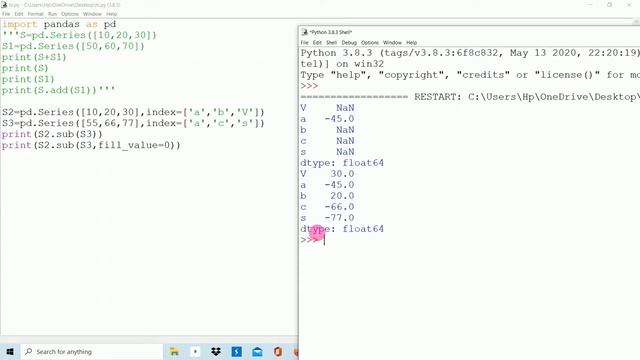This screenshot has width=640, height=360.
Task: Open the Debug menu in Python Shell
Action: (x=349, y=42)
